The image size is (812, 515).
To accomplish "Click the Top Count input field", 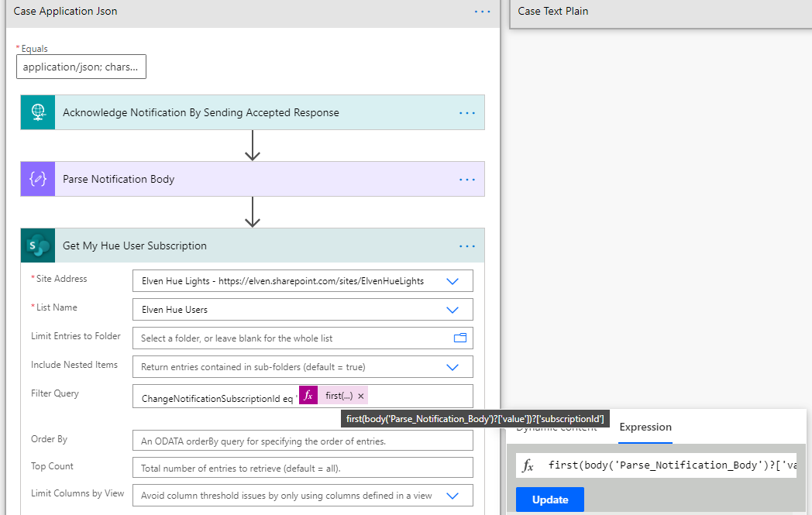I will click(x=302, y=468).
